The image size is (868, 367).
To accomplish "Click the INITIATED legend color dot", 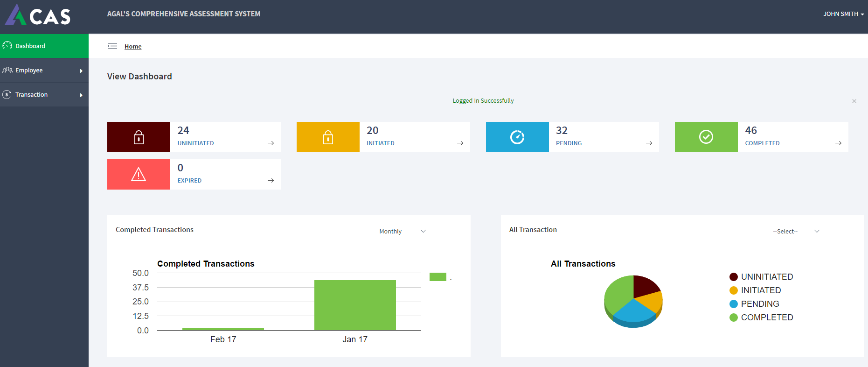I will click(x=734, y=290).
